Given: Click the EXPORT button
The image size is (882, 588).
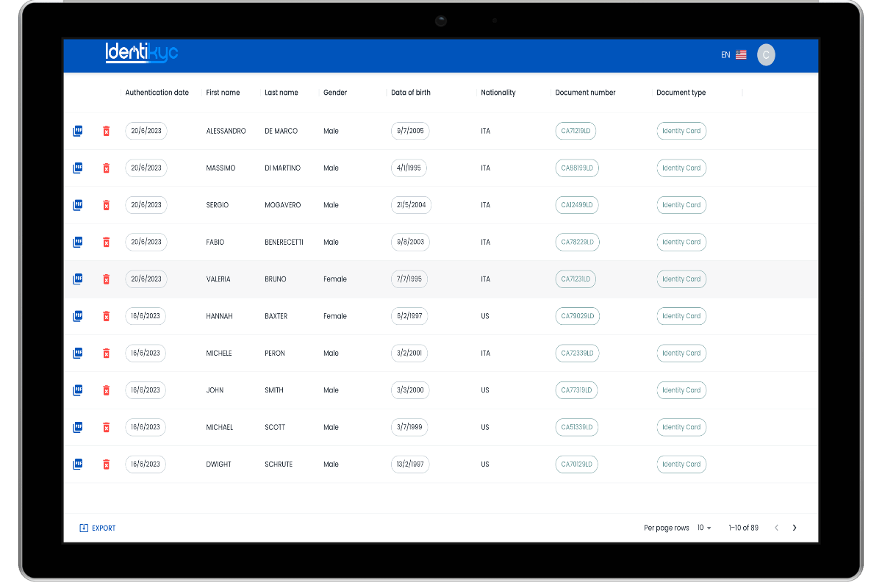Looking at the screenshot, I should [97, 528].
